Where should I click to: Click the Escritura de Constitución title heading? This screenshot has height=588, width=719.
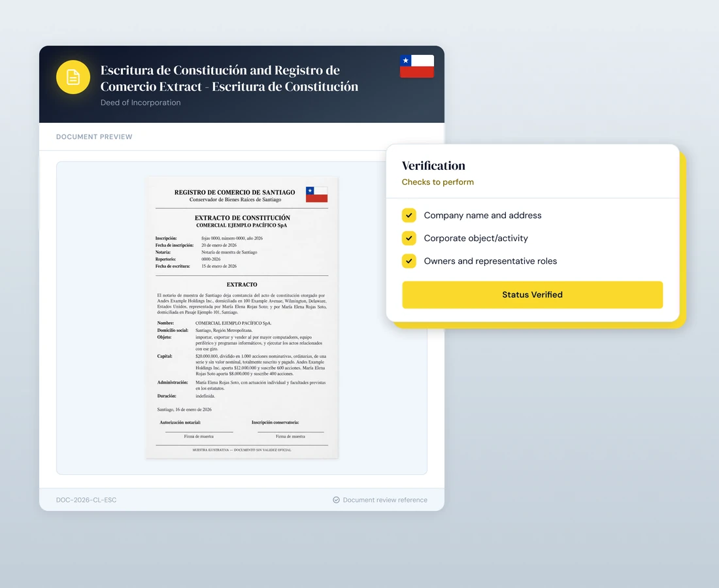point(229,78)
